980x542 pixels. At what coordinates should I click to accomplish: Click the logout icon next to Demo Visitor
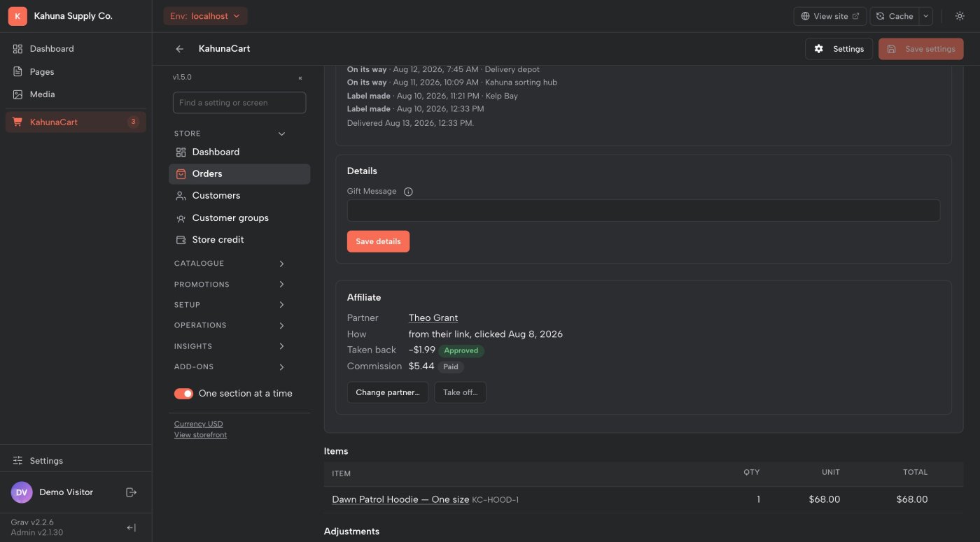pos(131,492)
